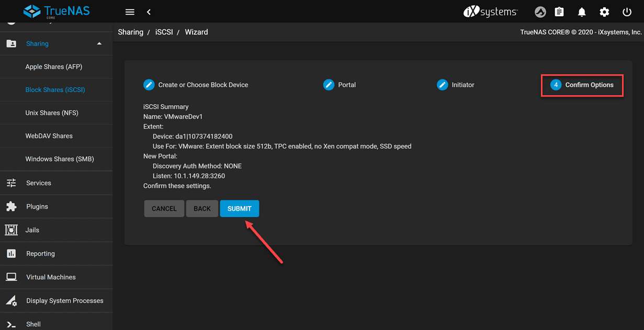The image size is (644, 330).
Task: Click the CANCEL button
Action: coord(164,209)
